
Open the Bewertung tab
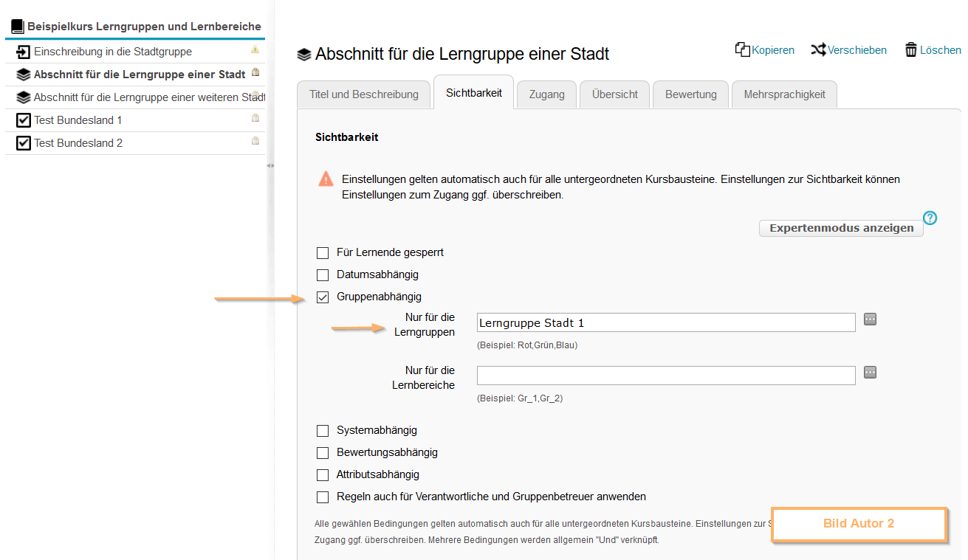click(690, 94)
